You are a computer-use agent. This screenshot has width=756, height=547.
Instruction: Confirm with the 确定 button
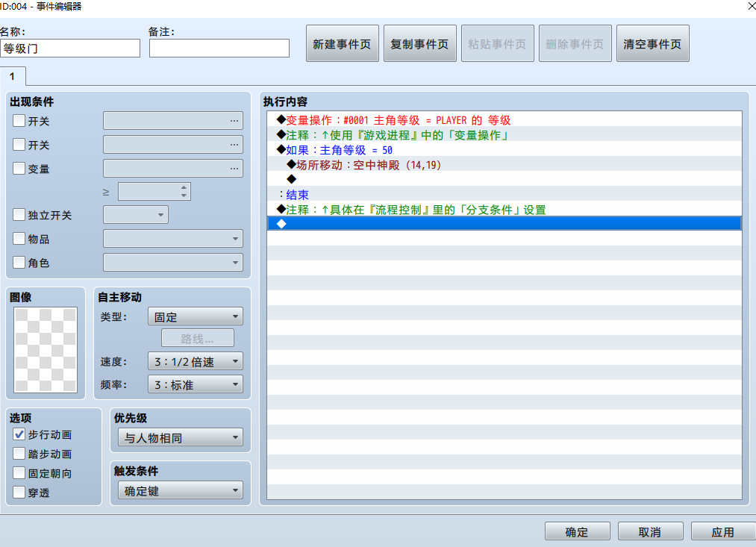(x=578, y=531)
